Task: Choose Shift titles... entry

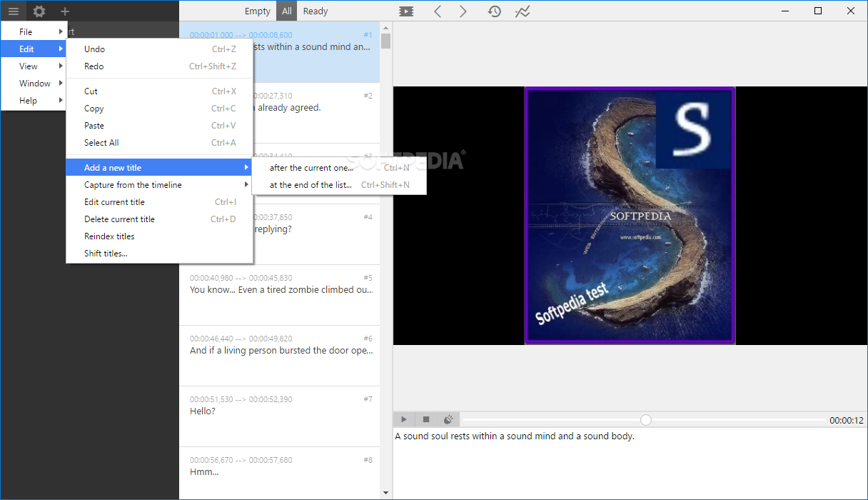Action: pos(160,254)
